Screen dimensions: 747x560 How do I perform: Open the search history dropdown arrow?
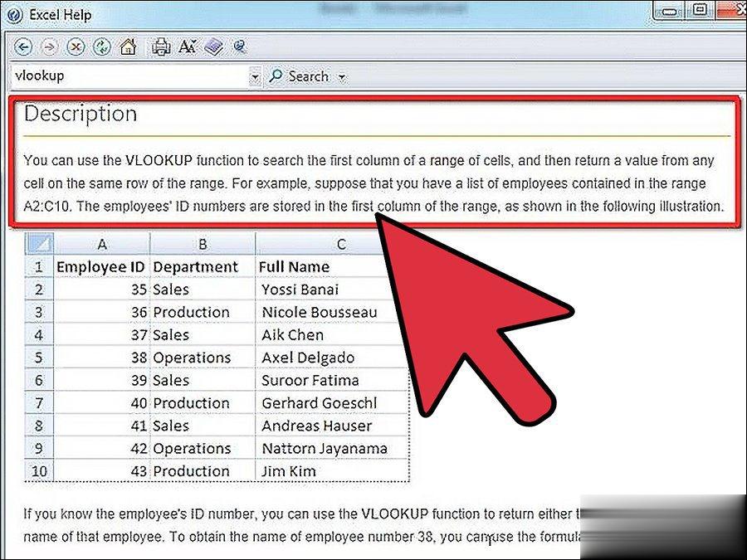tap(255, 76)
